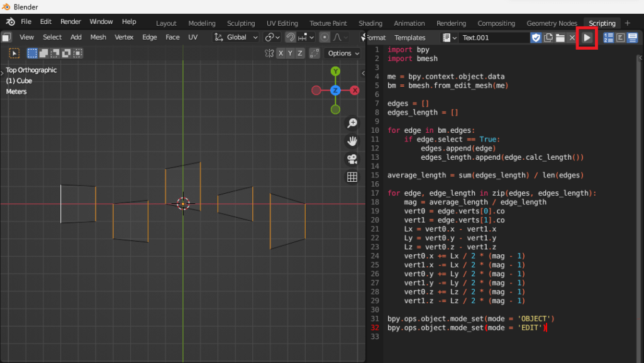Unlink the text with the X icon
The height and width of the screenshot is (363, 644).
[572, 38]
